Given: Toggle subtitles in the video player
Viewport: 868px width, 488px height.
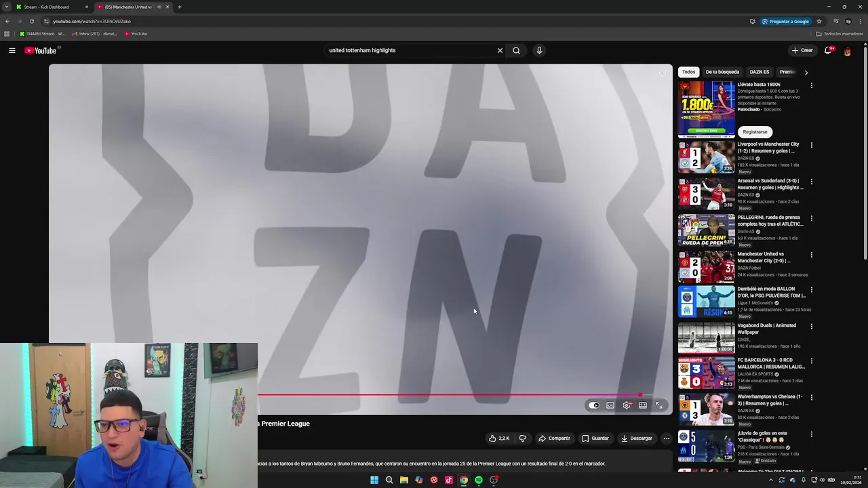Looking at the screenshot, I should click(x=610, y=405).
